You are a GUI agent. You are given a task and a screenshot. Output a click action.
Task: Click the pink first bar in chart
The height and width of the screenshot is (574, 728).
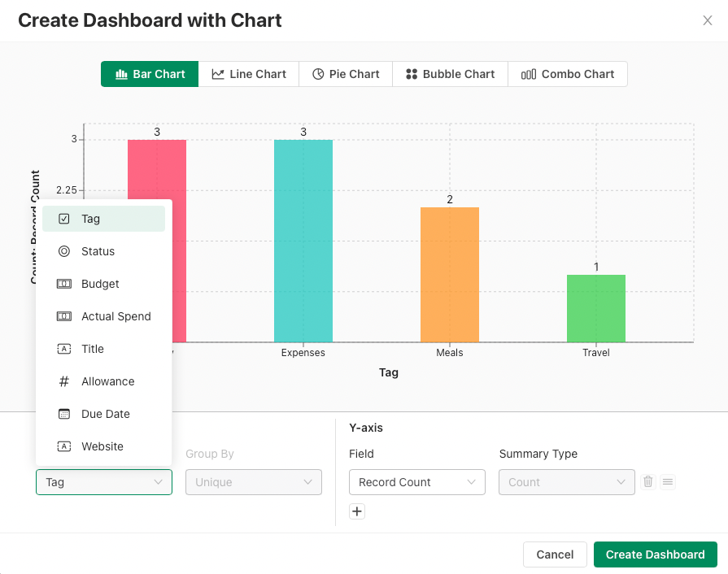(157, 169)
